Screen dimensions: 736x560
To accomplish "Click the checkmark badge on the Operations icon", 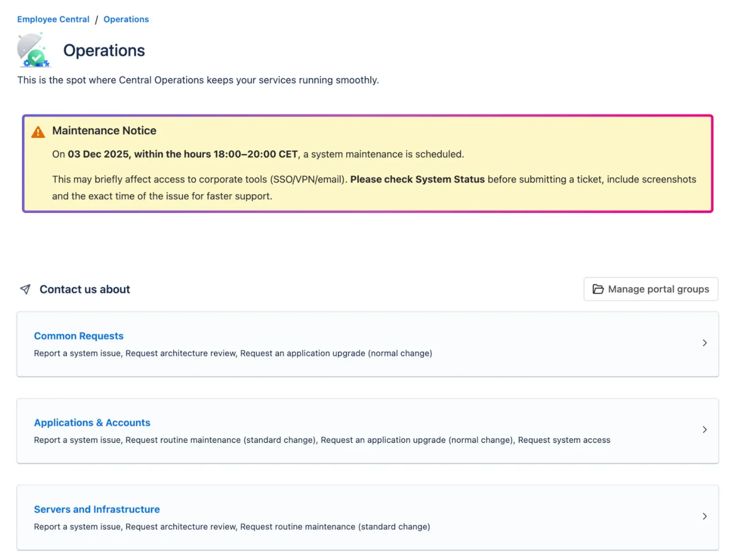I will point(36,58).
